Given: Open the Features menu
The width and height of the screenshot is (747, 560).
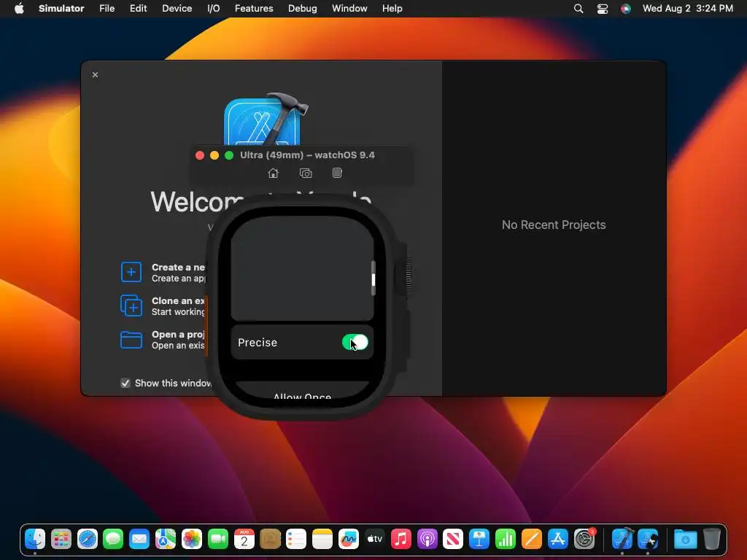Looking at the screenshot, I should point(254,9).
